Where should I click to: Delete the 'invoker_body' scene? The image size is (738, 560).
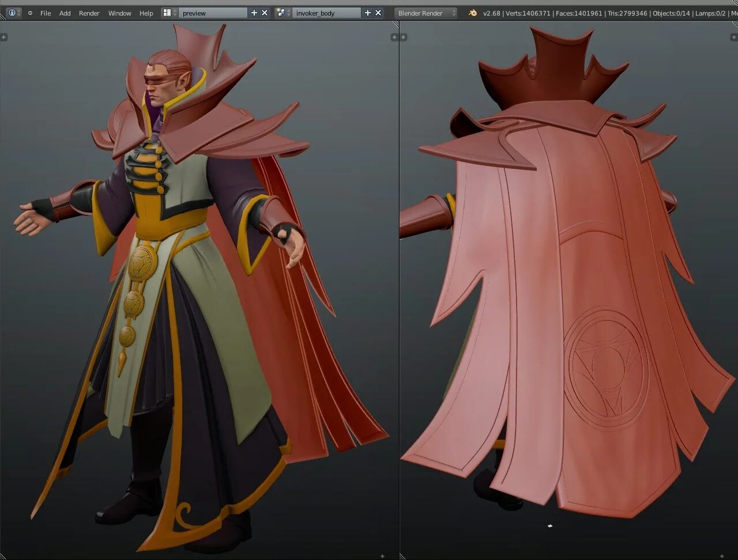(x=378, y=13)
